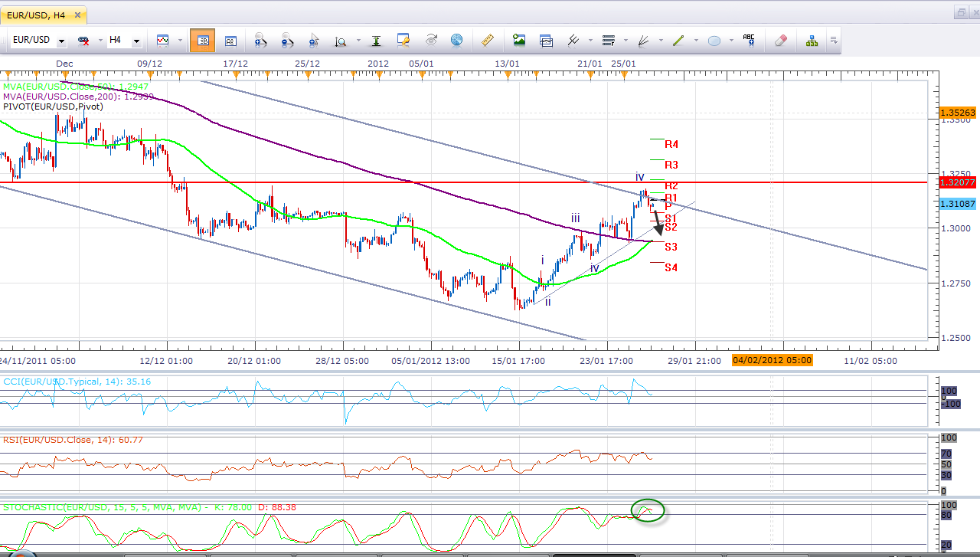The height and width of the screenshot is (557, 980).
Task: Expand the Gann fan arrow
Action: [661, 41]
